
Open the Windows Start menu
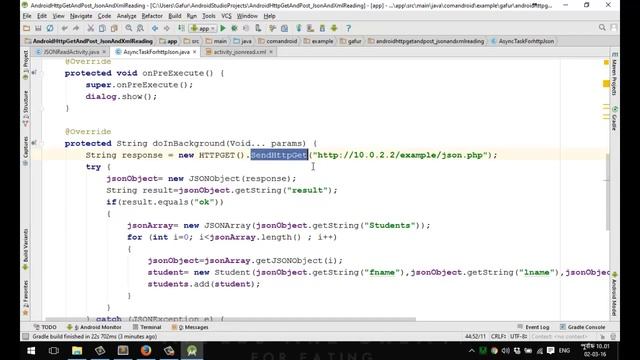pos(31,350)
